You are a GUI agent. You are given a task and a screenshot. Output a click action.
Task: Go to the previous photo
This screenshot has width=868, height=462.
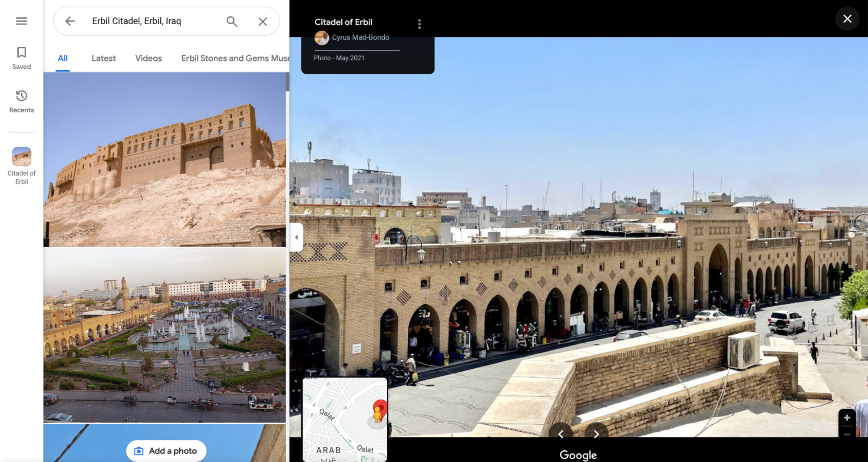click(x=561, y=433)
